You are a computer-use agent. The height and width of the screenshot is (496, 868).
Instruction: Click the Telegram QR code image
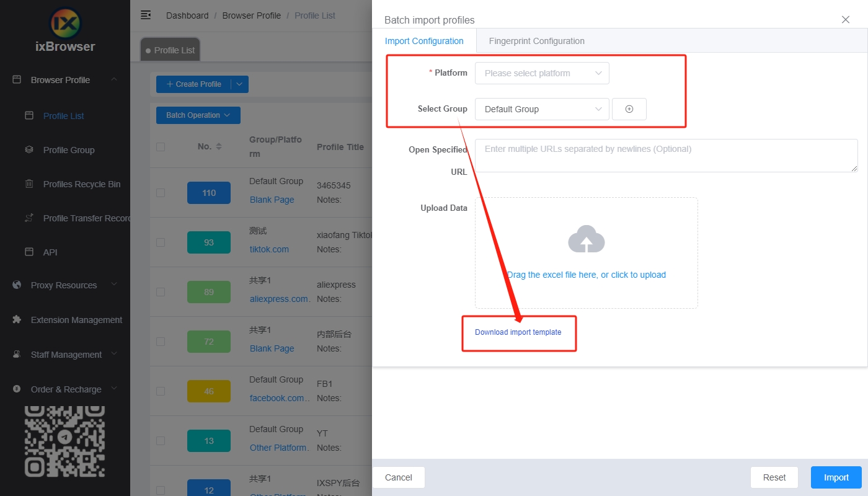click(65, 441)
